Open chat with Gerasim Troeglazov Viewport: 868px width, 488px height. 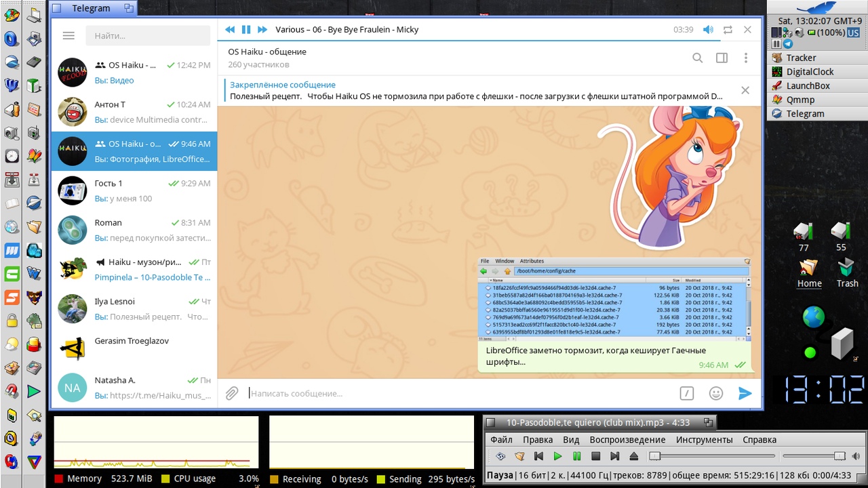pyautogui.click(x=134, y=348)
